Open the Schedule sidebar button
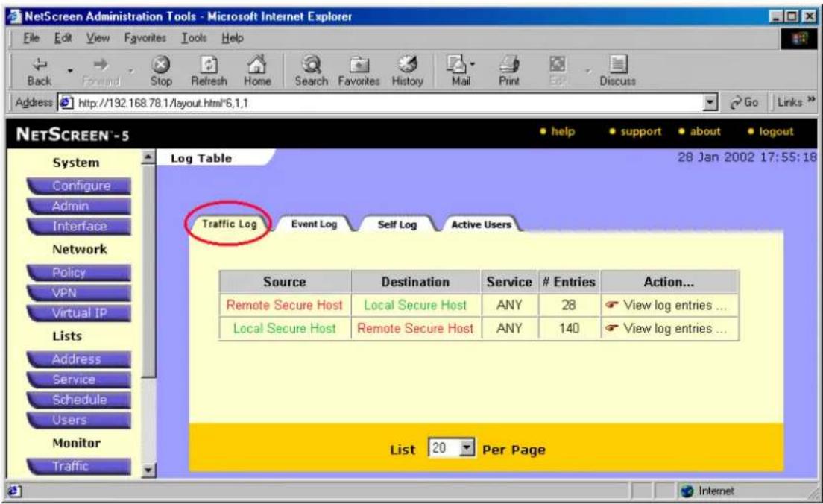 (80, 400)
